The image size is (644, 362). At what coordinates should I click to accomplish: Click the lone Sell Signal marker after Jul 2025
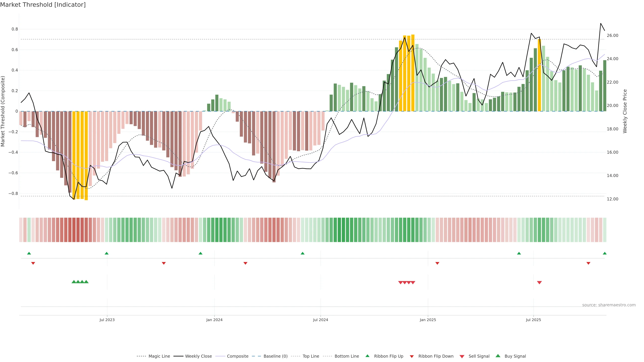539,283
